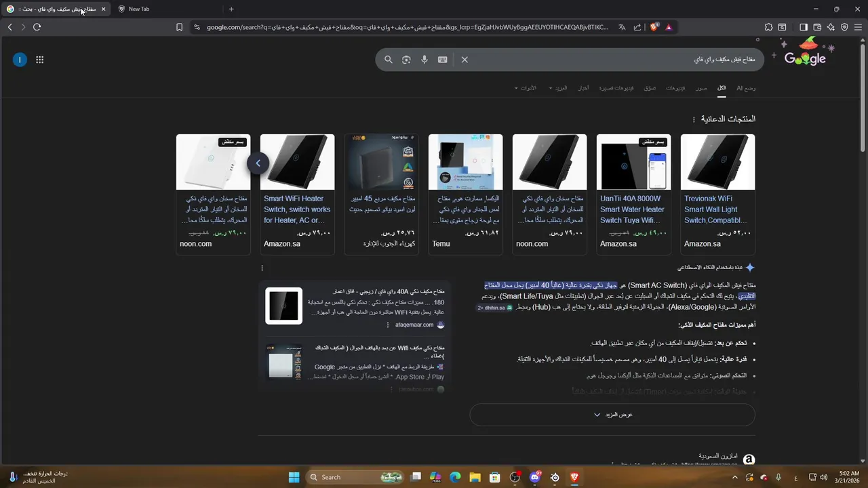Click the taskbar Search box
Image resolution: width=868 pixels, height=488 pixels.
pos(356,477)
